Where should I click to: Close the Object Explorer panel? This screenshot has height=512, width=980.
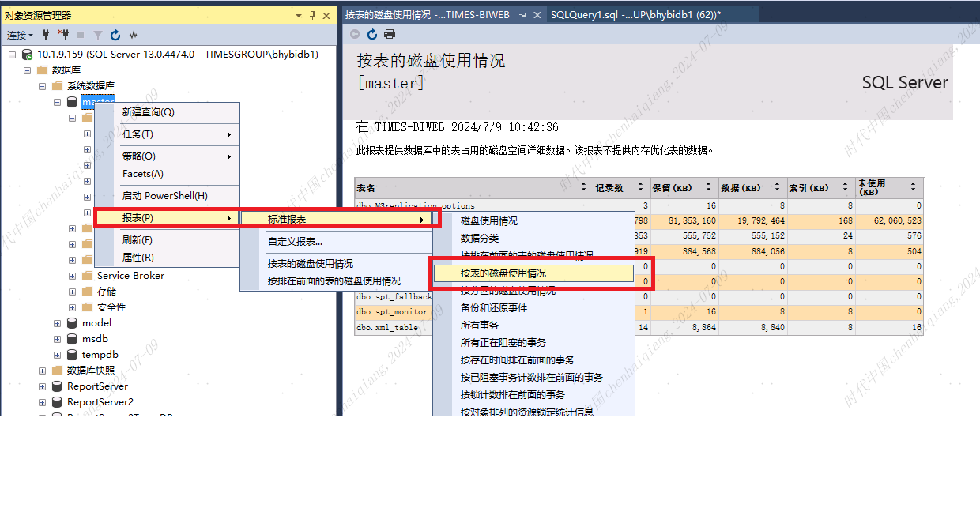[326, 15]
